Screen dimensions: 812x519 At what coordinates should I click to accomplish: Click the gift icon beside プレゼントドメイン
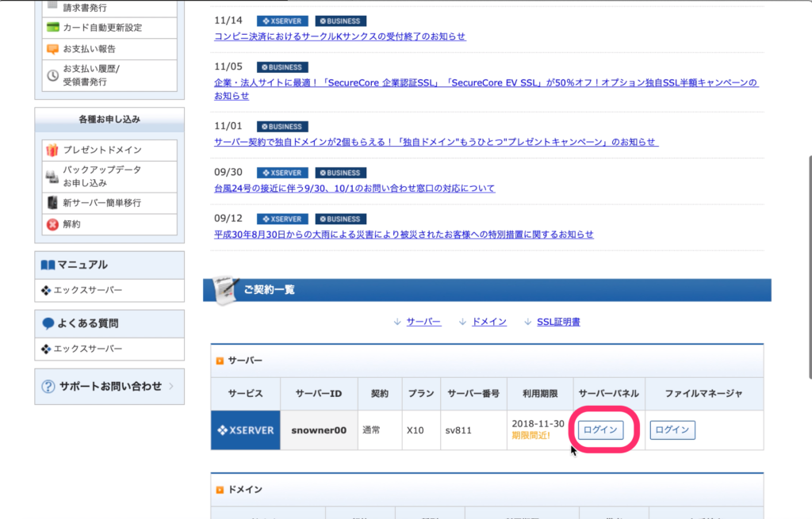pyautogui.click(x=52, y=150)
